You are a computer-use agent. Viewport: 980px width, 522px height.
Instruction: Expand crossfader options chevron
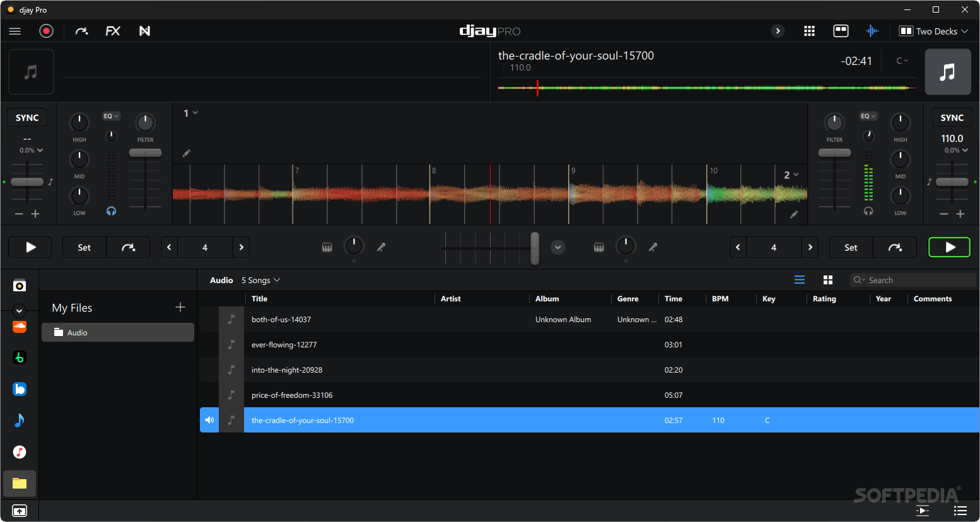[558, 247]
